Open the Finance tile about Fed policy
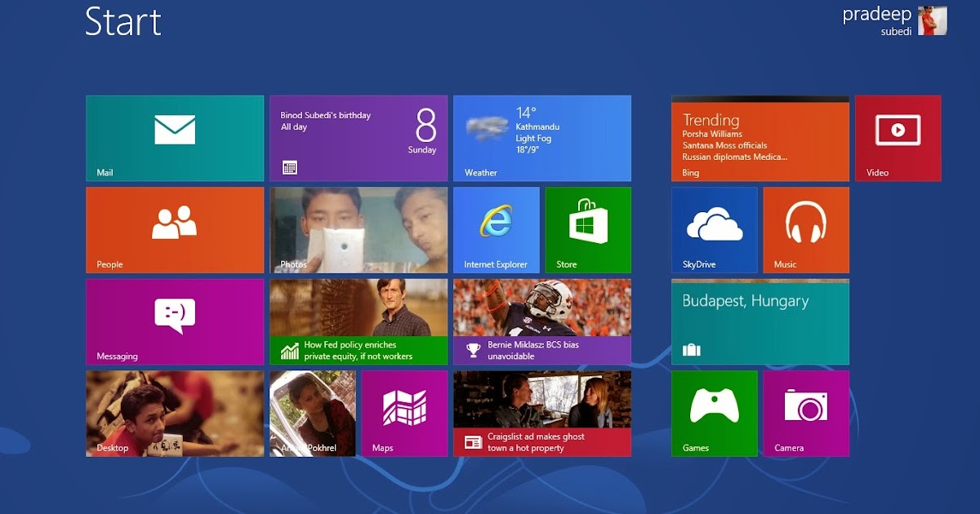This screenshot has width=980, height=514. tap(359, 321)
